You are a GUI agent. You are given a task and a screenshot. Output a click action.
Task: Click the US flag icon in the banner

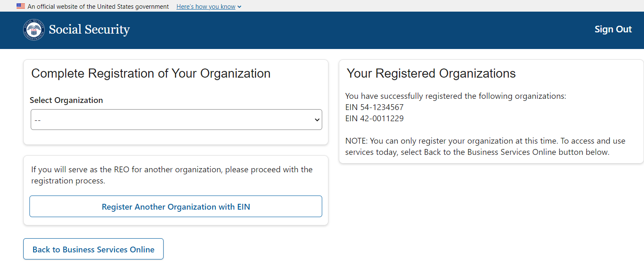21,6
